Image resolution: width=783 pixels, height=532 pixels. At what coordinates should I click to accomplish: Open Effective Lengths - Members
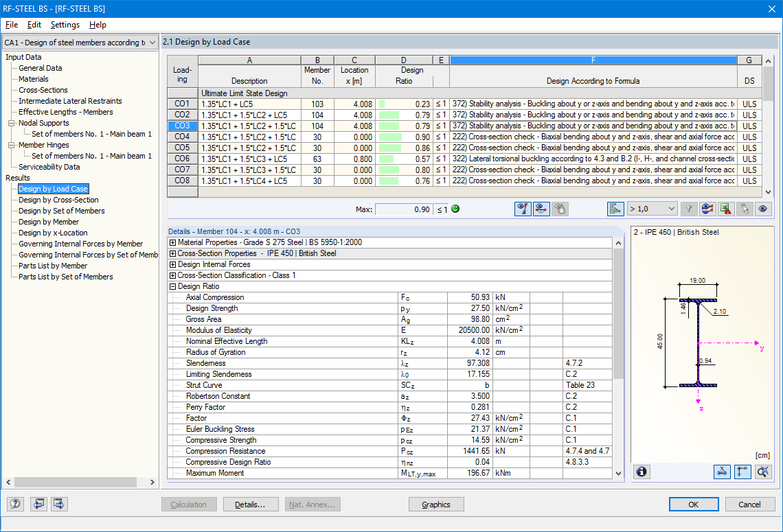tap(66, 112)
